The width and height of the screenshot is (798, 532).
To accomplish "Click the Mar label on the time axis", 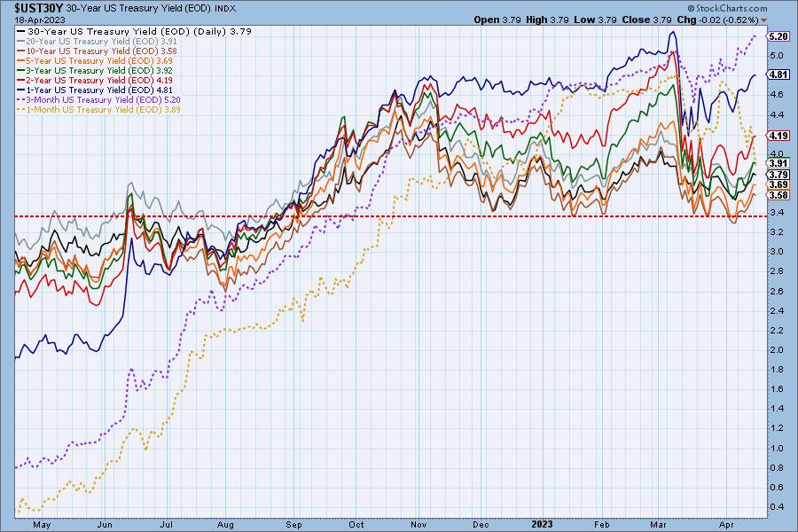I will pyautogui.click(x=658, y=524).
